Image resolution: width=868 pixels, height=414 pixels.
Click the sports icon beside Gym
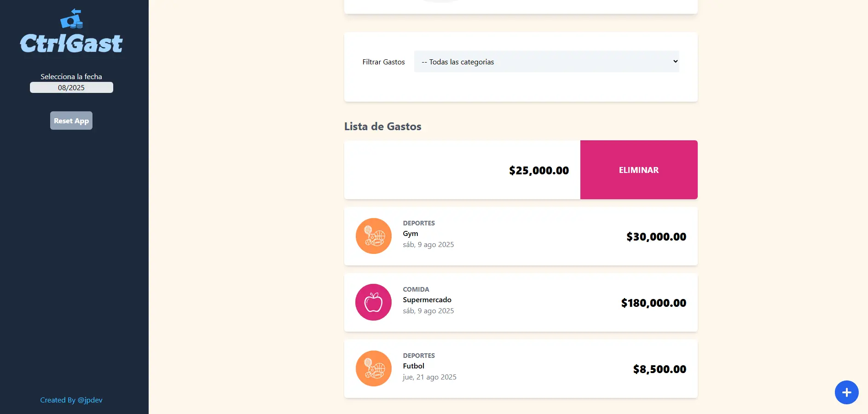374,236
